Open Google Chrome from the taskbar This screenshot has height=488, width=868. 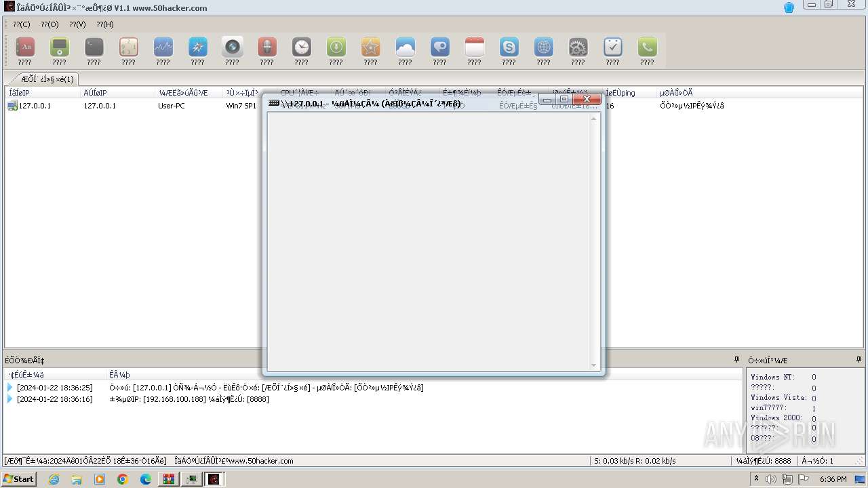coord(123,479)
